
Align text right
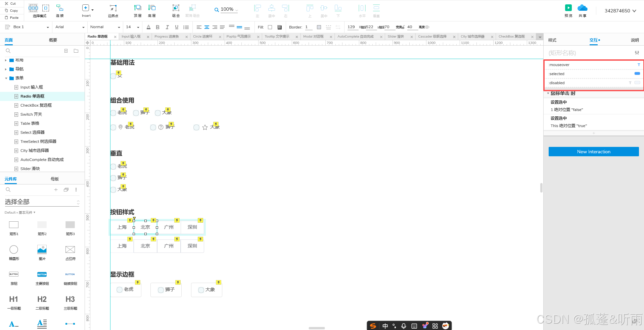coord(215,27)
